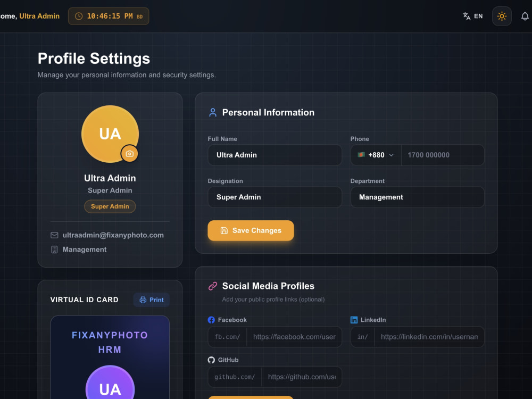Click Management text under email

coord(85,250)
